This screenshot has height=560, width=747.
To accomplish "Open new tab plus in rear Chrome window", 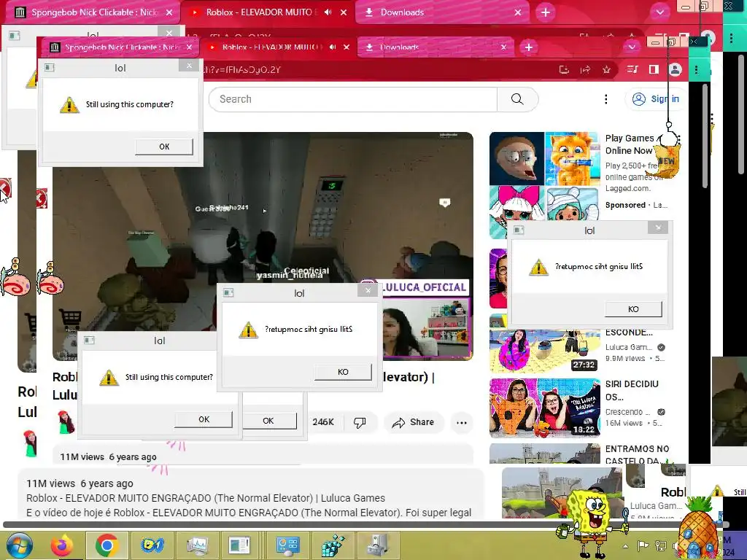I will [546, 12].
